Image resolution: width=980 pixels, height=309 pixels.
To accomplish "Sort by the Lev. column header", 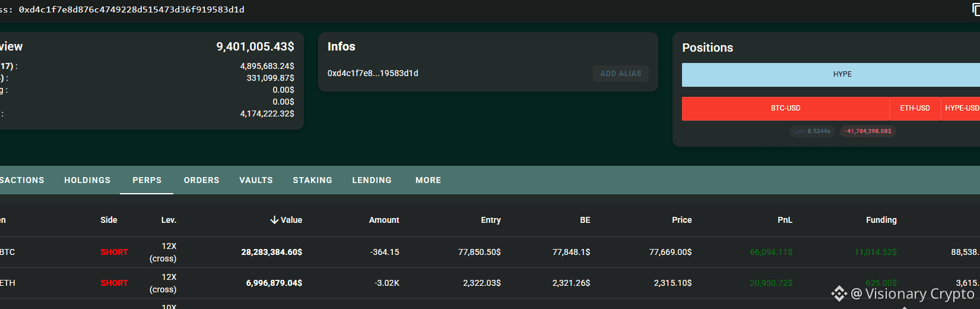I will tap(169, 220).
